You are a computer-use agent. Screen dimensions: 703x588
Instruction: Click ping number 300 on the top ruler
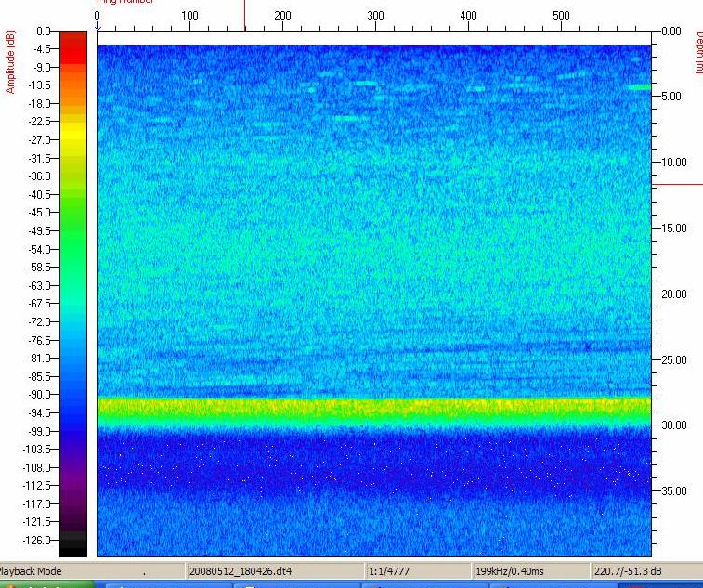click(375, 15)
